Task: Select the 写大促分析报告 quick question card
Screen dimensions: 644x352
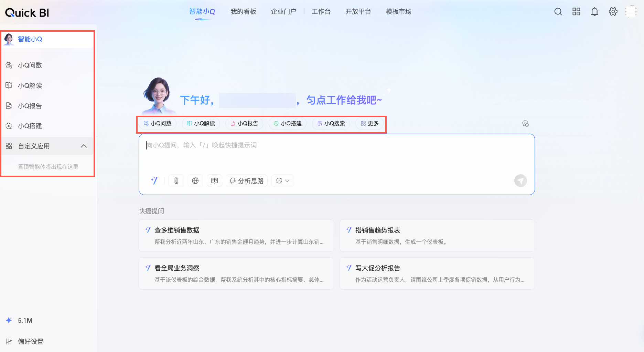Action: [437, 273]
